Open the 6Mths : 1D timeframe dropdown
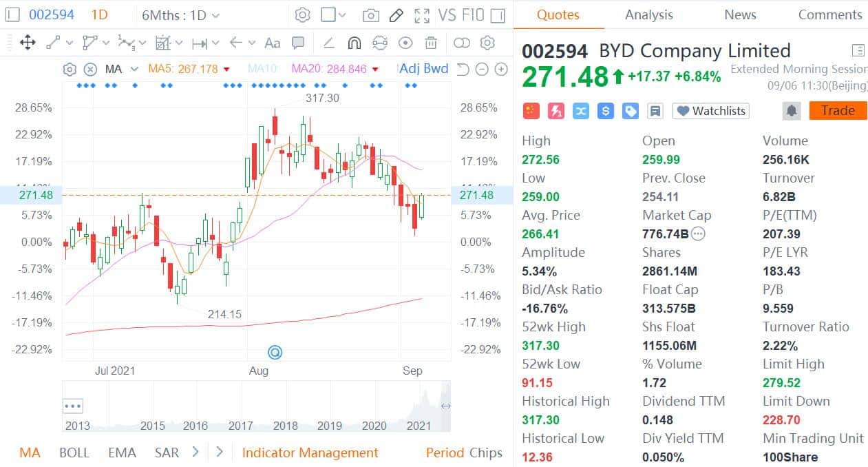The image size is (868, 467). tap(180, 15)
